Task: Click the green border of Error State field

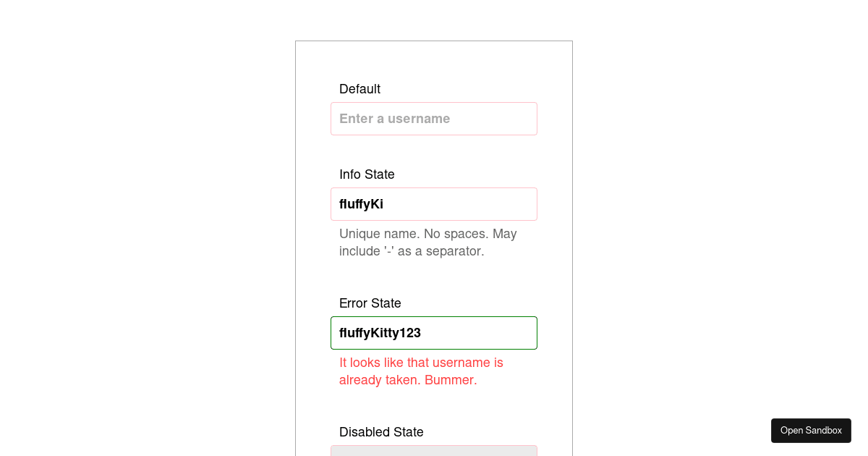Action: [x=433, y=316]
